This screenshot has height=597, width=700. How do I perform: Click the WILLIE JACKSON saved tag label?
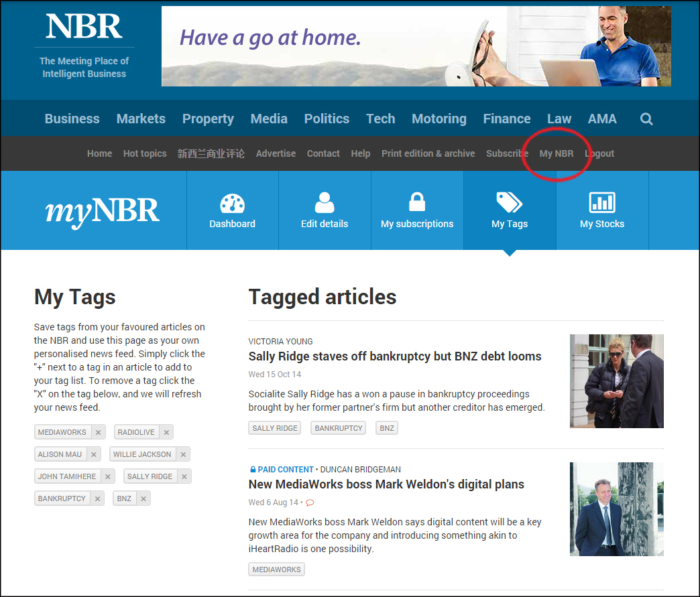pyautogui.click(x=142, y=454)
